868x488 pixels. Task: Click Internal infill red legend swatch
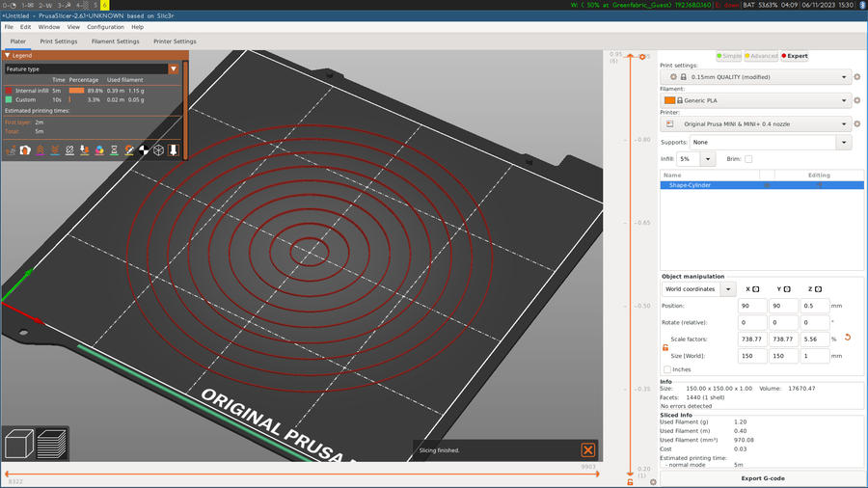pos(9,91)
